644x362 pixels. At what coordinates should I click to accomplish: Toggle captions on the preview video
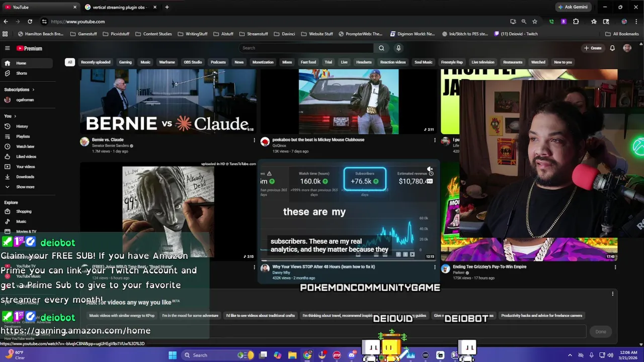coord(430,181)
